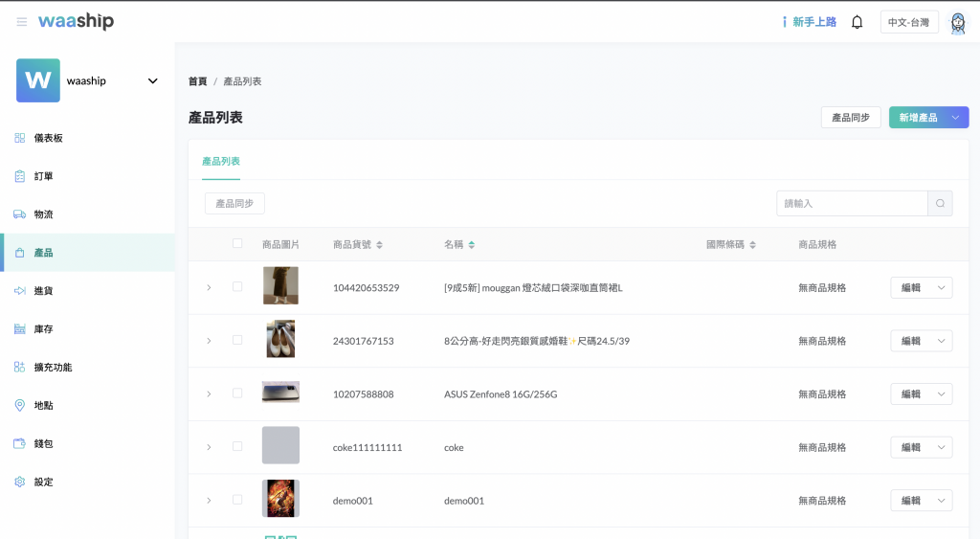Open the 新增產品 dropdown arrow

point(954,118)
